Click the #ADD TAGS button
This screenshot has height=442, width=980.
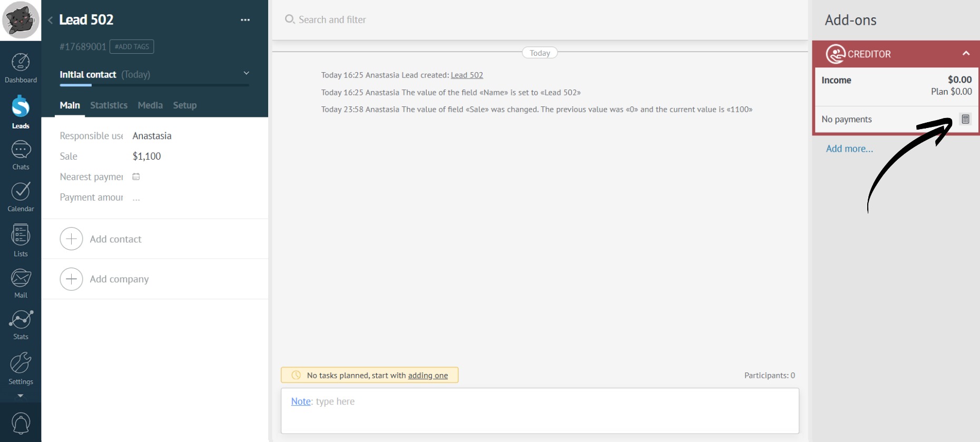(x=132, y=46)
